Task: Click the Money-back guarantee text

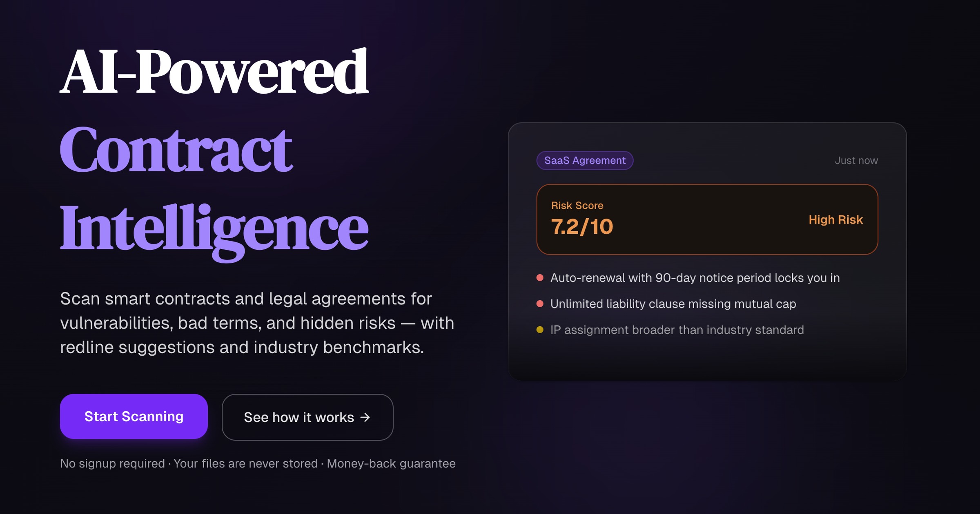Action: tap(391, 463)
